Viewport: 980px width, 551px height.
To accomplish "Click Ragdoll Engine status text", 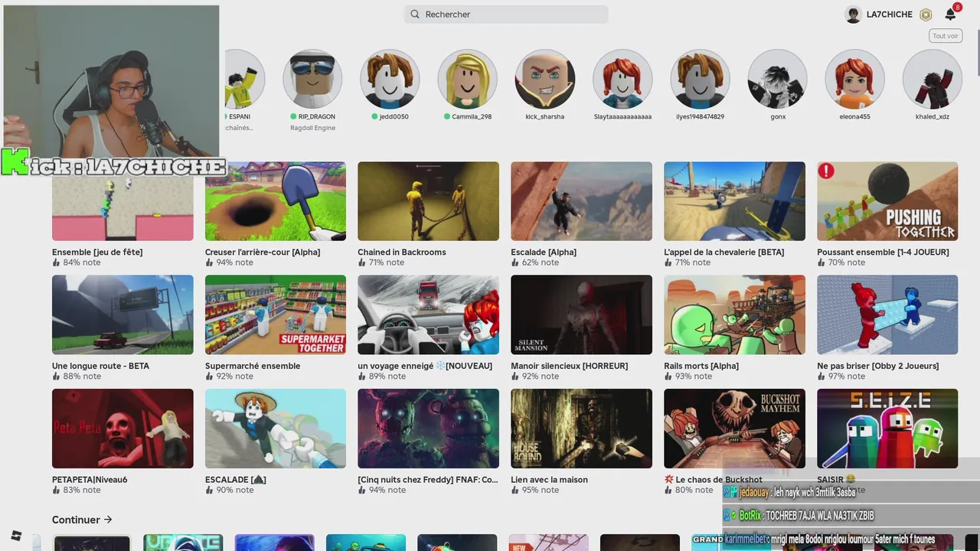I will click(x=312, y=128).
